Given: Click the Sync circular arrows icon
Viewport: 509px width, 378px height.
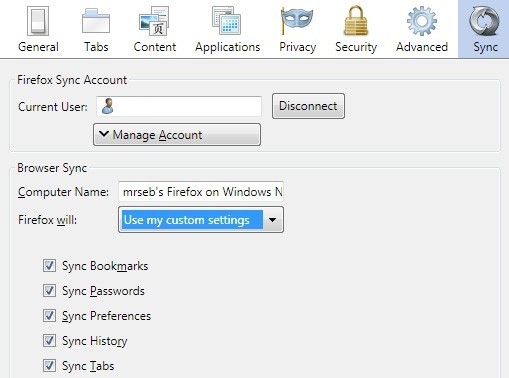Looking at the screenshot, I should click(484, 21).
